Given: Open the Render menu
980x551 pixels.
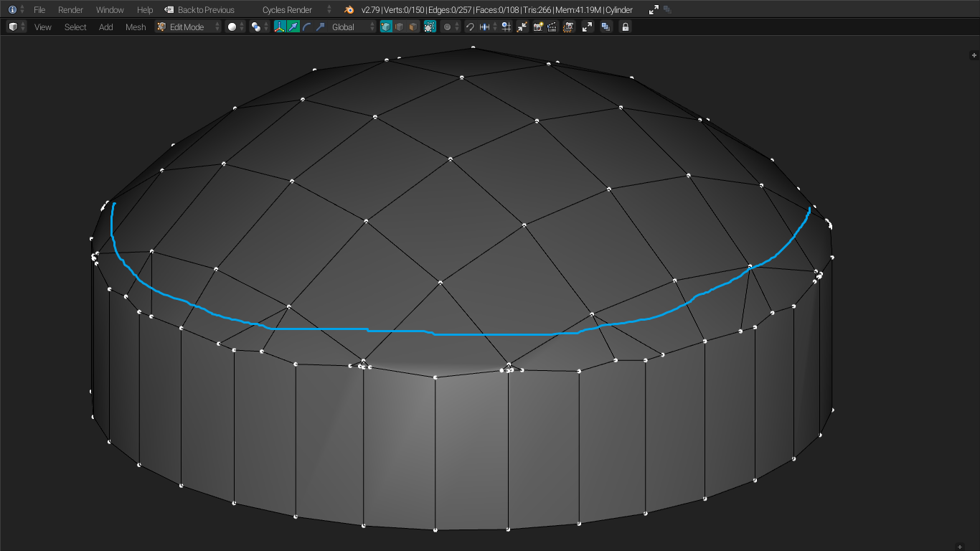Looking at the screenshot, I should pos(70,10).
